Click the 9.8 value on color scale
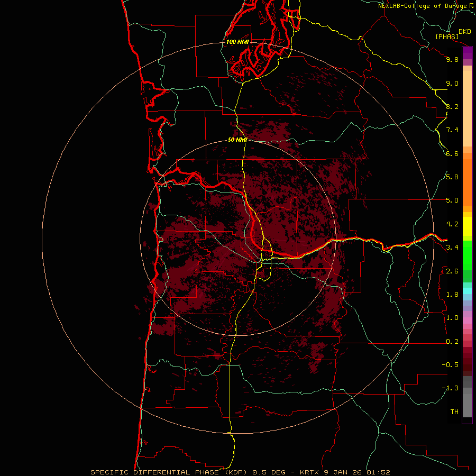Screen dimensions: 476x476 coord(452,59)
